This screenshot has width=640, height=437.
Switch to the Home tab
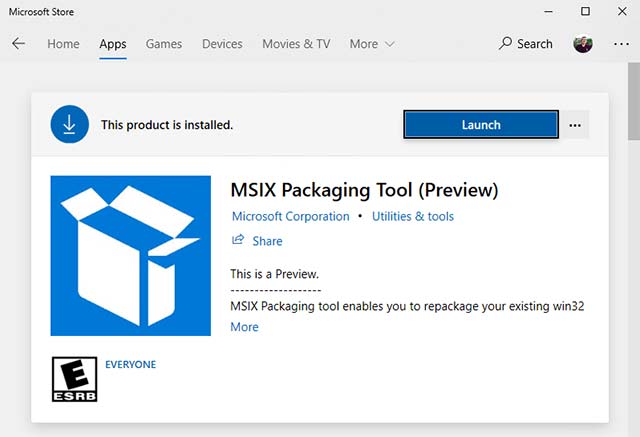[63, 44]
